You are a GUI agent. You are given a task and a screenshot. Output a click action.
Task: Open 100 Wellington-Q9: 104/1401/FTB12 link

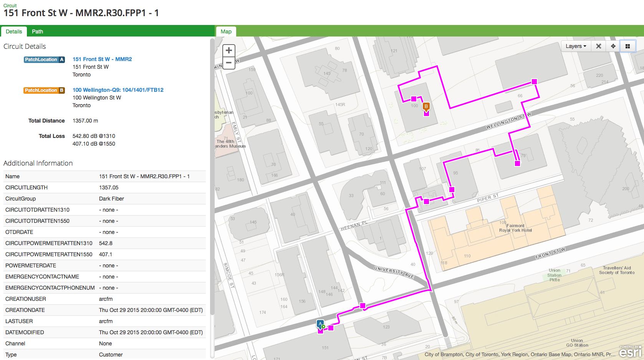click(118, 90)
